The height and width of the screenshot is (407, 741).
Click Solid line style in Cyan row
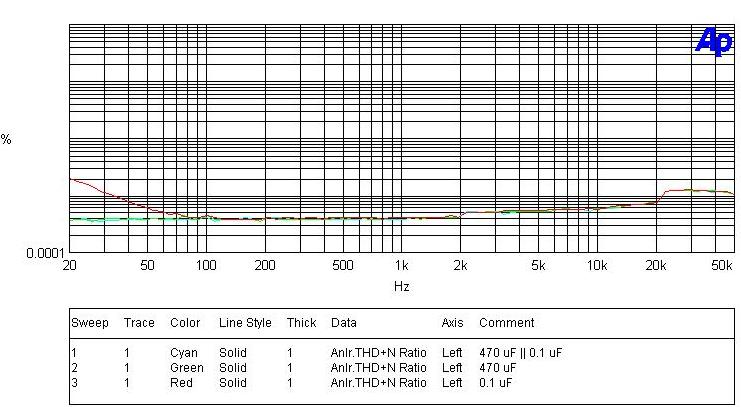pyautogui.click(x=233, y=353)
